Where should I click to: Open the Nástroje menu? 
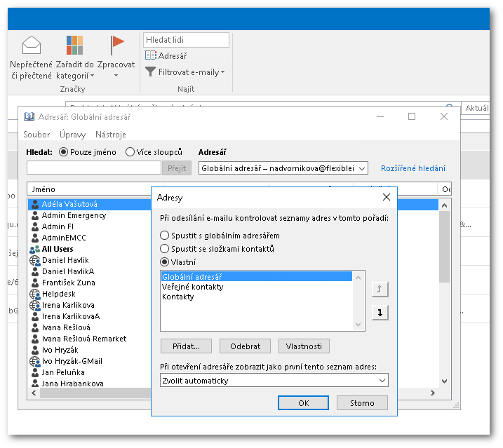point(110,135)
